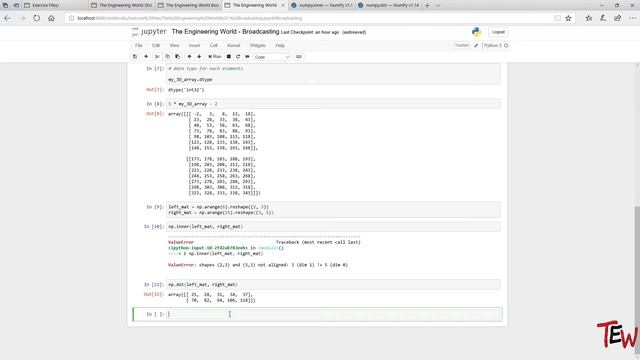Restart kernel and rerun notebook fast-forward icon

point(247,57)
